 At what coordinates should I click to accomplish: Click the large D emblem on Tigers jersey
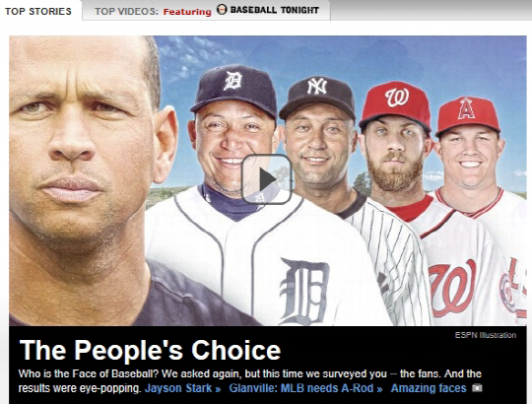[x=302, y=291]
